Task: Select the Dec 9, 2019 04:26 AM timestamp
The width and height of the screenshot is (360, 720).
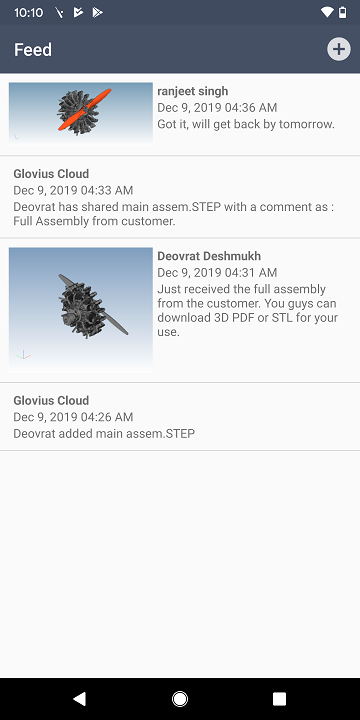Action: tap(73, 417)
